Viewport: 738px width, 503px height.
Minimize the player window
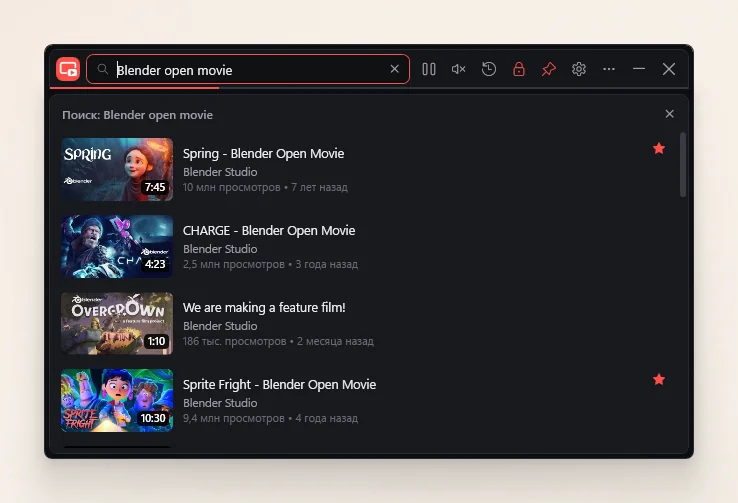click(x=639, y=69)
